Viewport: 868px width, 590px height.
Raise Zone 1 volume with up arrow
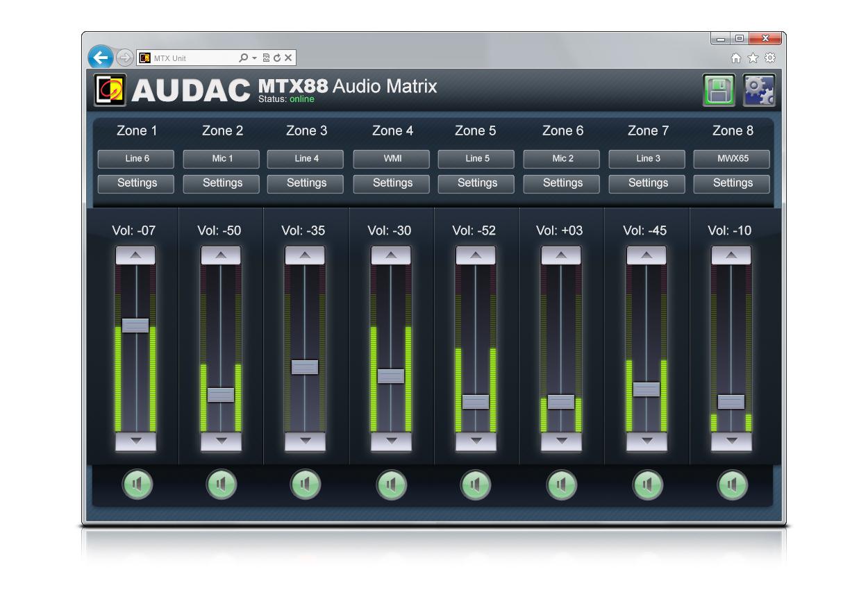click(x=135, y=255)
